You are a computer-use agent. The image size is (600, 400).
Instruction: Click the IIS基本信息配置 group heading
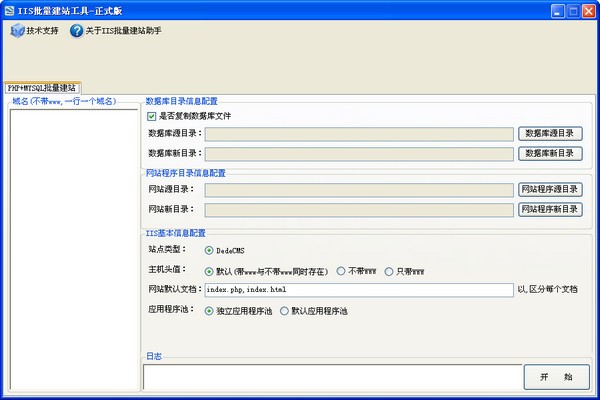point(176,233)
